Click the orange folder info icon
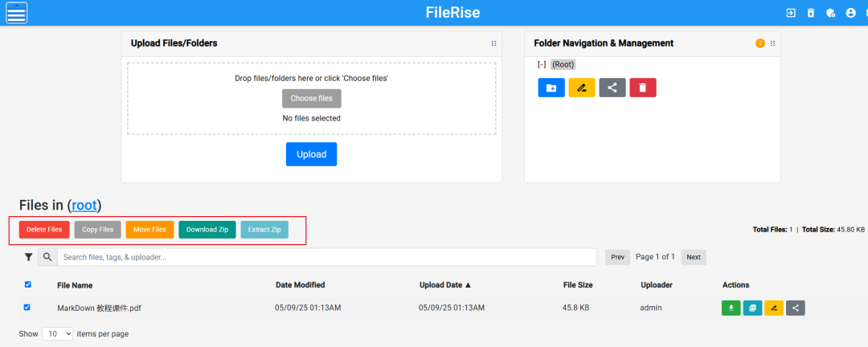Image resolution: width=868 pixels, height=347 pixels. pyautogui.click(x=760, y=43)
